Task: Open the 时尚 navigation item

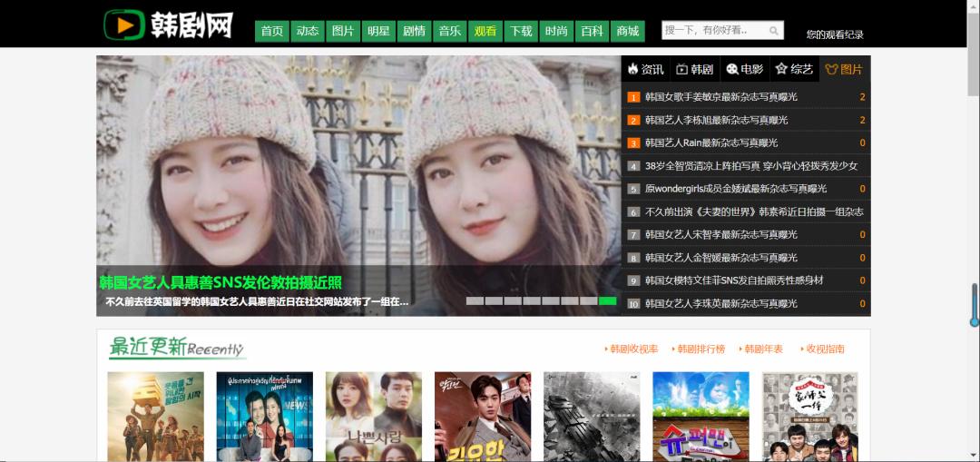Action: (557, 31)
